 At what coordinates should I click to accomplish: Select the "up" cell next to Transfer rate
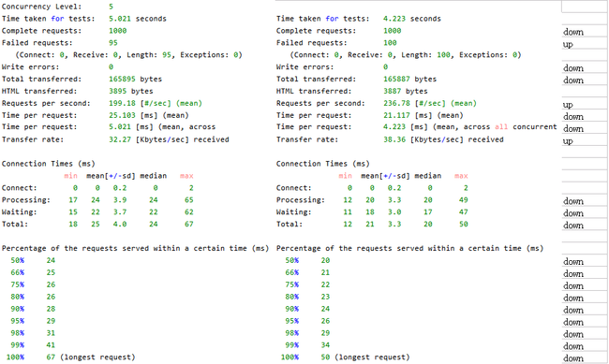[585, 140]
